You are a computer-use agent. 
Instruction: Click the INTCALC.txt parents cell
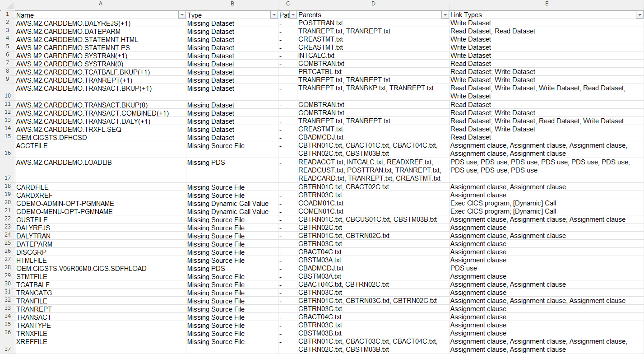click(x=373, y=56)
